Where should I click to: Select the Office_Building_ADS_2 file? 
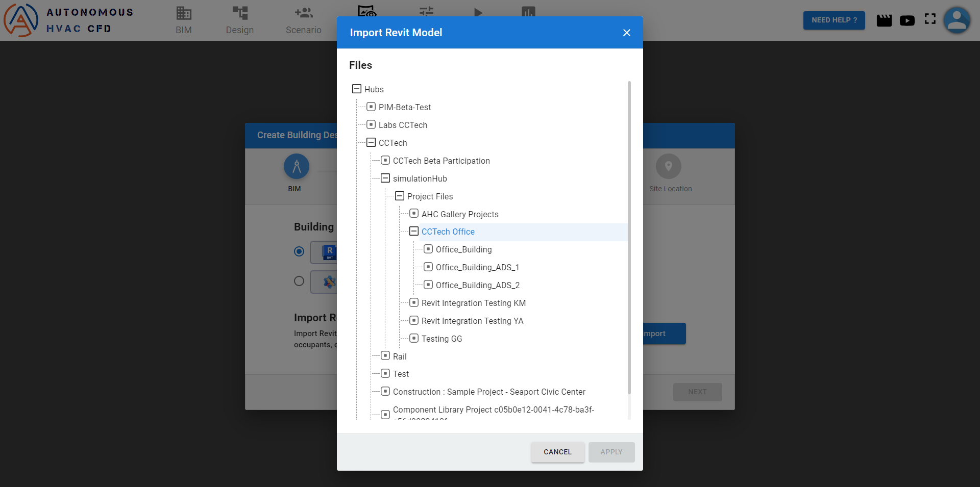coord(478,286)
